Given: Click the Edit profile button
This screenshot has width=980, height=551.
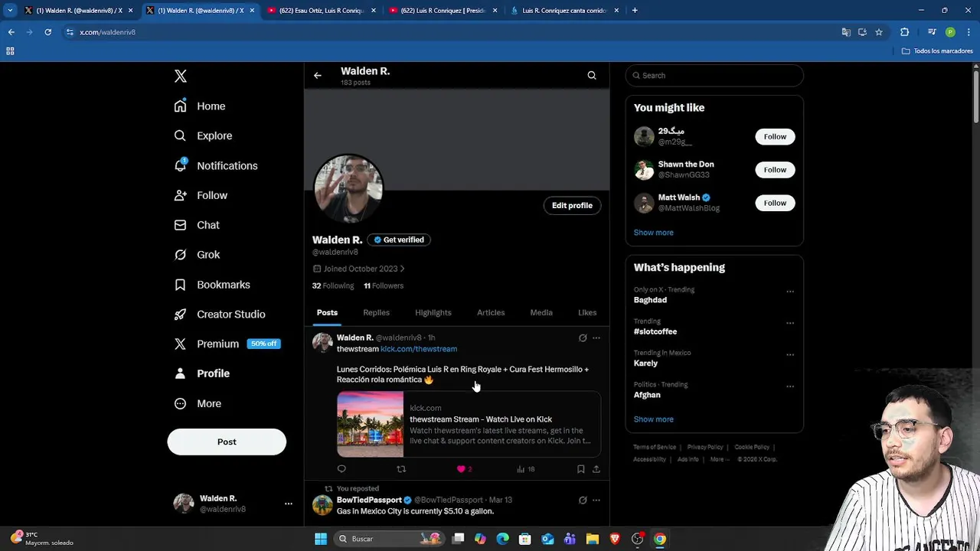Looking at the screenshot, I should (572, 205).
